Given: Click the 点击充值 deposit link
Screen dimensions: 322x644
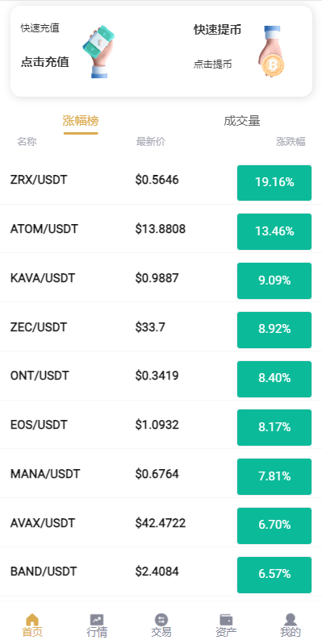Looking at the screenshot, I should pyautogui.click(x=45, y=62).
